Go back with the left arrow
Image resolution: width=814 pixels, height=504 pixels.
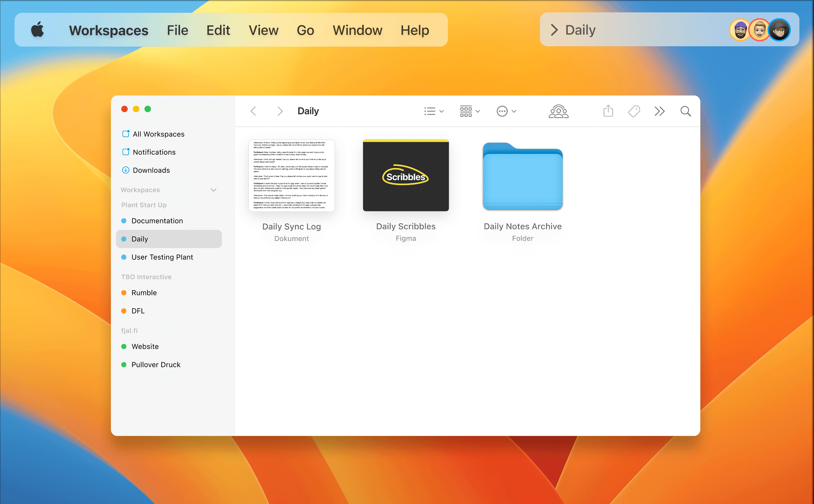[x=254, y=111]
